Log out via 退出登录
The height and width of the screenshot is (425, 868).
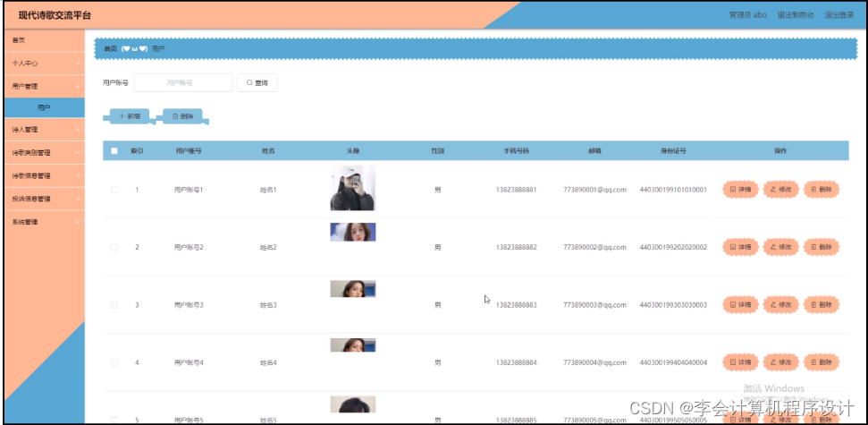[839, 15]
